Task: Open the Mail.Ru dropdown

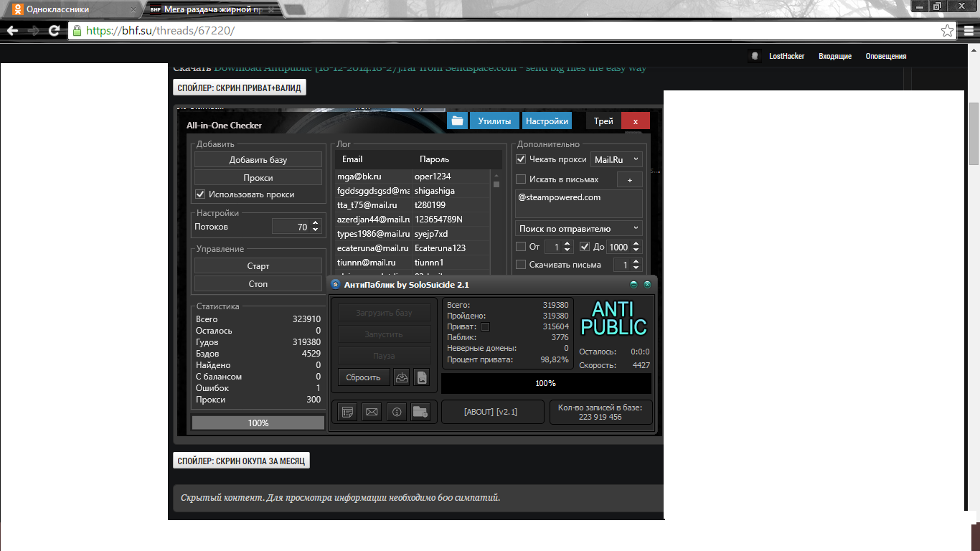Action: pos(617,160)
